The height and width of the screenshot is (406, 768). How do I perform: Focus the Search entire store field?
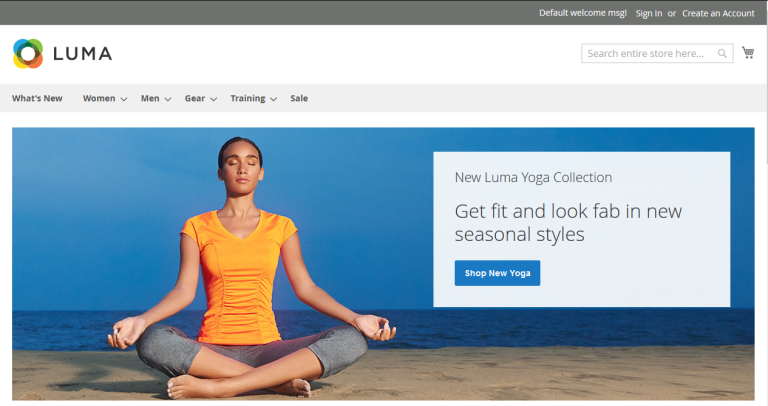[x=646, y=53]
